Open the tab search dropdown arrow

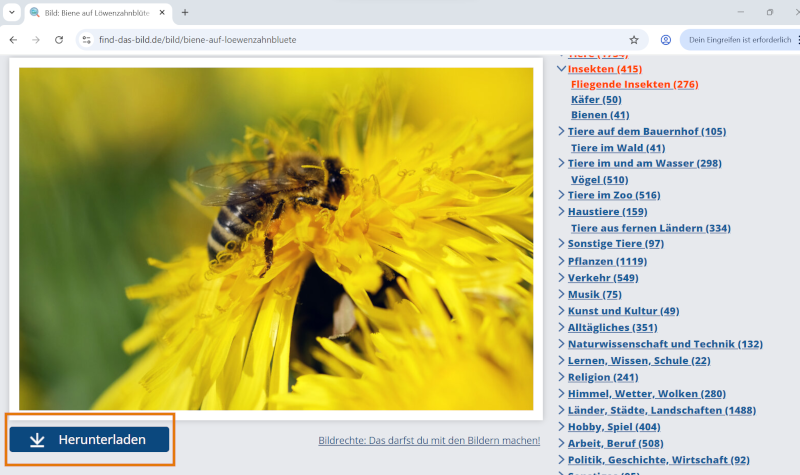(11, 12)
